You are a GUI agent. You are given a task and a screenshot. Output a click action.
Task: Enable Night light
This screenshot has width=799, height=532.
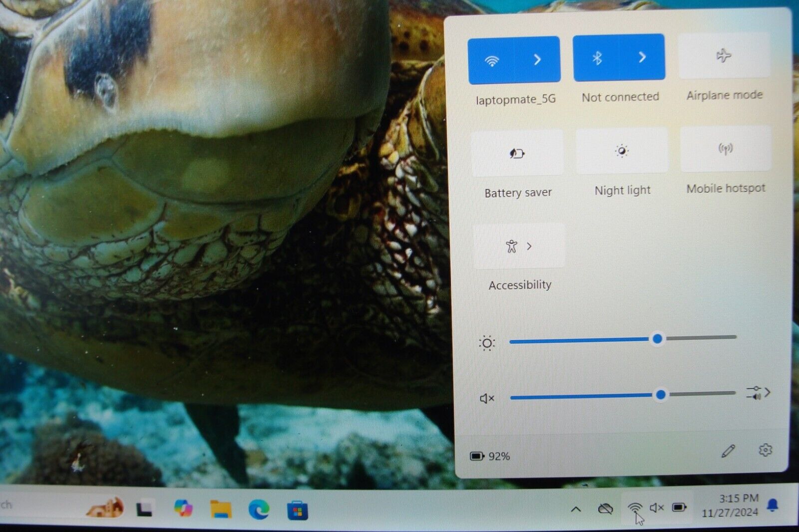(x=622, y=151)
